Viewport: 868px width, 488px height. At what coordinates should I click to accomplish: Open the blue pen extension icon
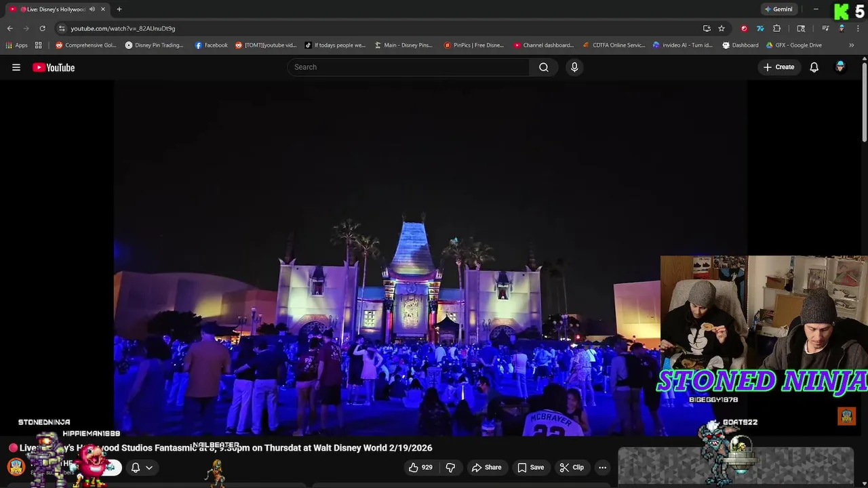pos(760,28)
